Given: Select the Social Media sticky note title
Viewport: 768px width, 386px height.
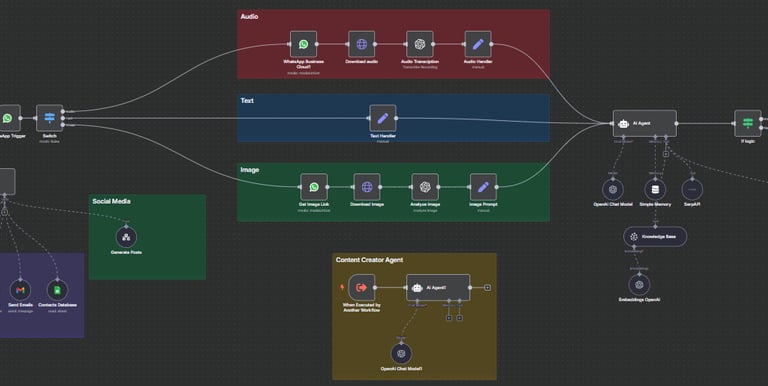Looking at the screenshot, I should [111, 201].
